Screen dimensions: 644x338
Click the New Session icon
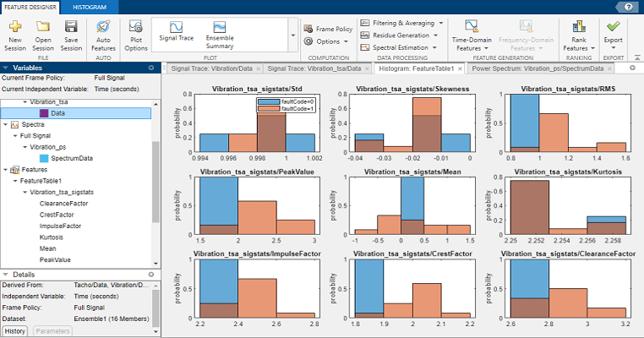[x=15, y=27]
